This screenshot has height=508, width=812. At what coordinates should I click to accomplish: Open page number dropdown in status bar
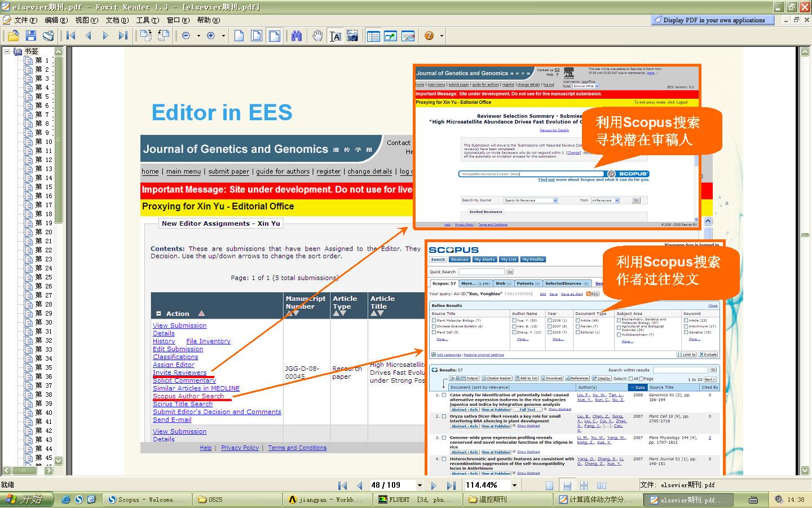point(420,485)
